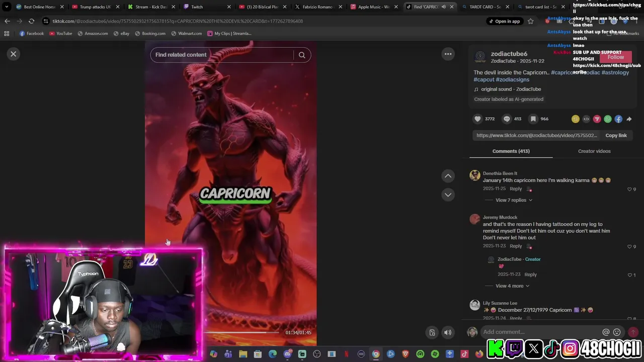This screenshot has height=362, width=644.
Task: Mute the video with the speaker icon
Action: [x=447, y=332]
